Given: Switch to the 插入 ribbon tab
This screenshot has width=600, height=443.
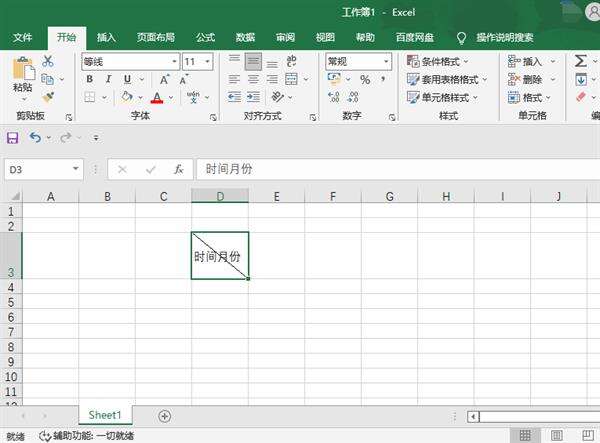Looking at the screenshot, I should click(x=106, y=37).
